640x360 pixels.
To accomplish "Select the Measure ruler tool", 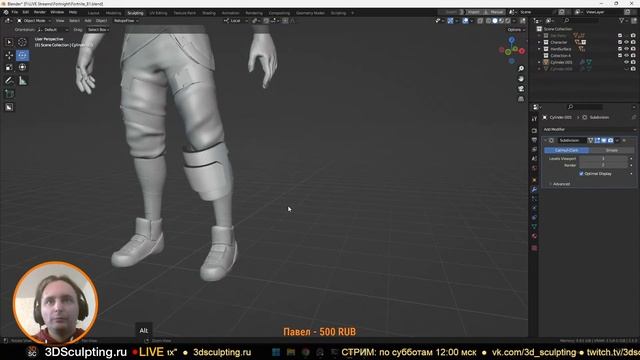I will tap(22, 81).
